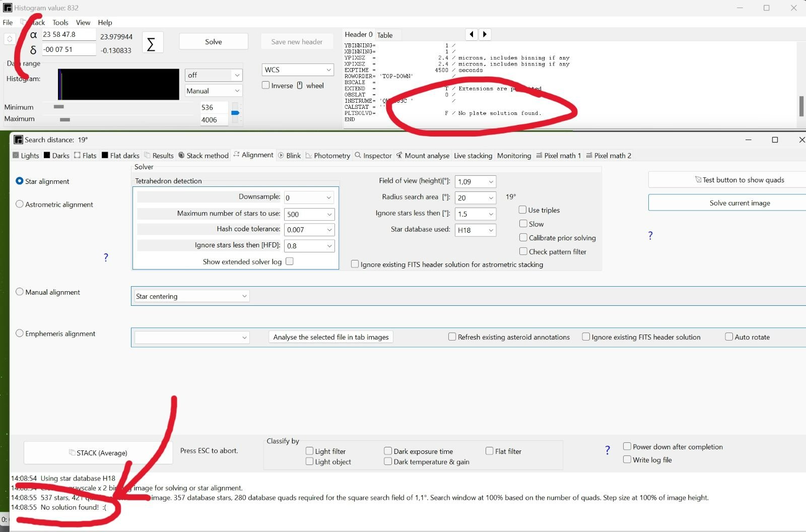Expand the Star centering dropdown
Screen dimensions: 806x532
tap(244, 296)
